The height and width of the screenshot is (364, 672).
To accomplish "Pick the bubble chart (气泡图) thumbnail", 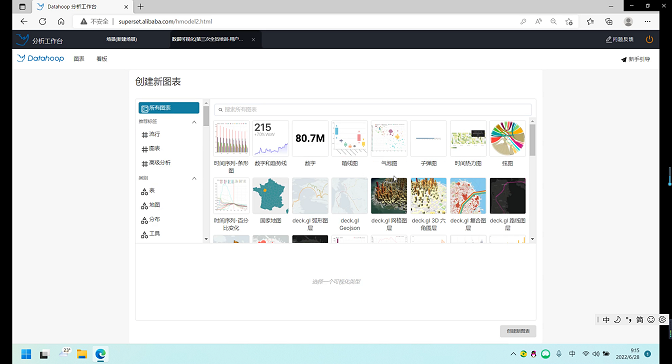I will tap(389, 138).
